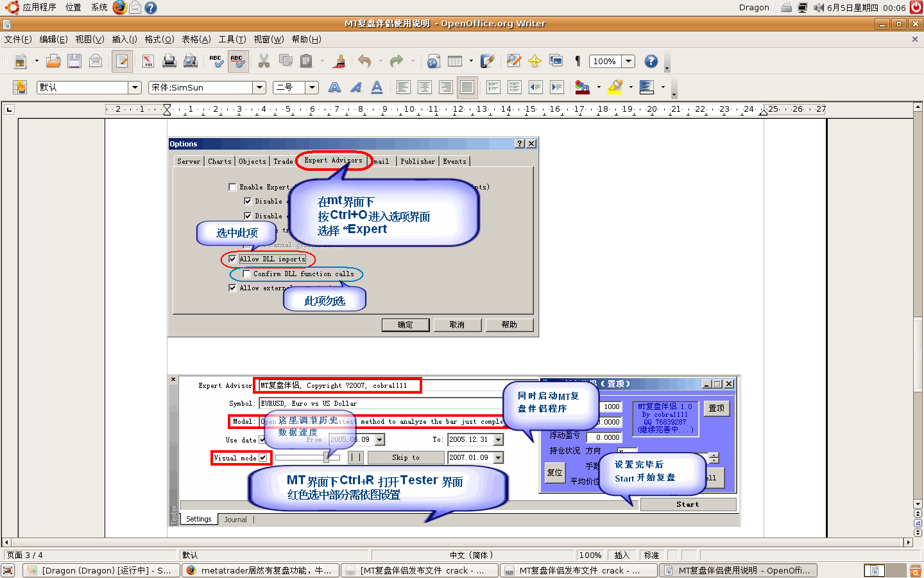Open the Navigator star icon
The image size is (924, 578).
535,61
